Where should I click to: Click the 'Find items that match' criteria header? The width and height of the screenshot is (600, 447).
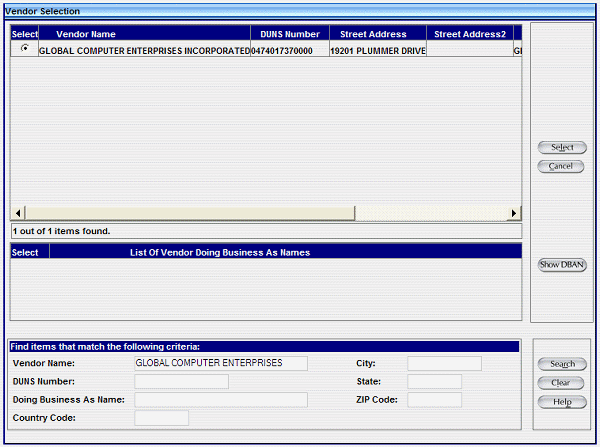point(264,347)
